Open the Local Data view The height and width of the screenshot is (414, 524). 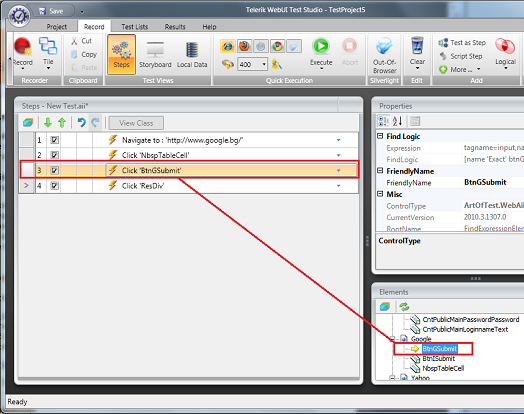click(x=192, y=54)
